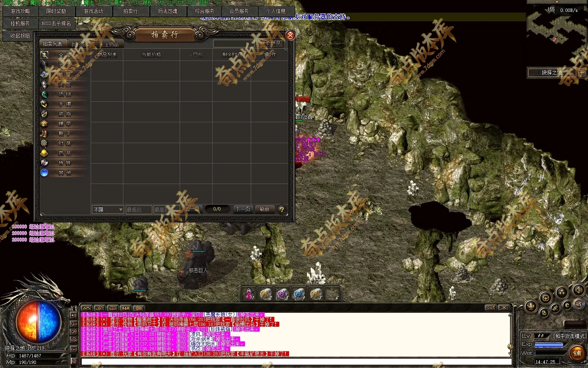Open the 游戏攻略 top menu
Viewport: 588px width, 368px height.
(x=20, y=11)
